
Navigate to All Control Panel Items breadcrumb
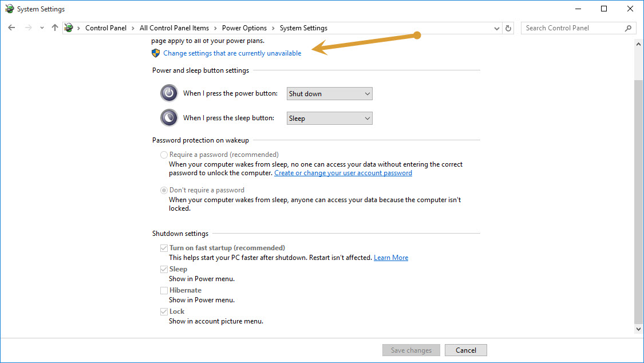[x=174, y=28]
